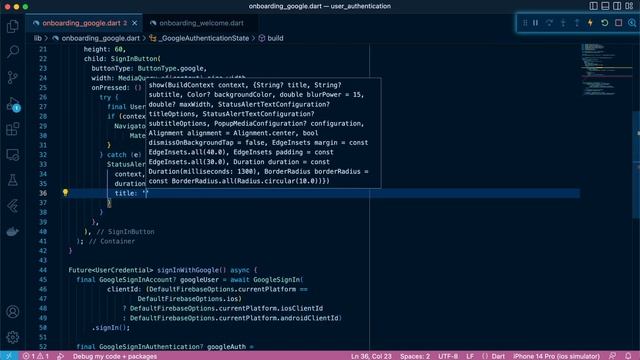
Task: Click 'ButtonType.google' on line 23
Action: [171, 68]
